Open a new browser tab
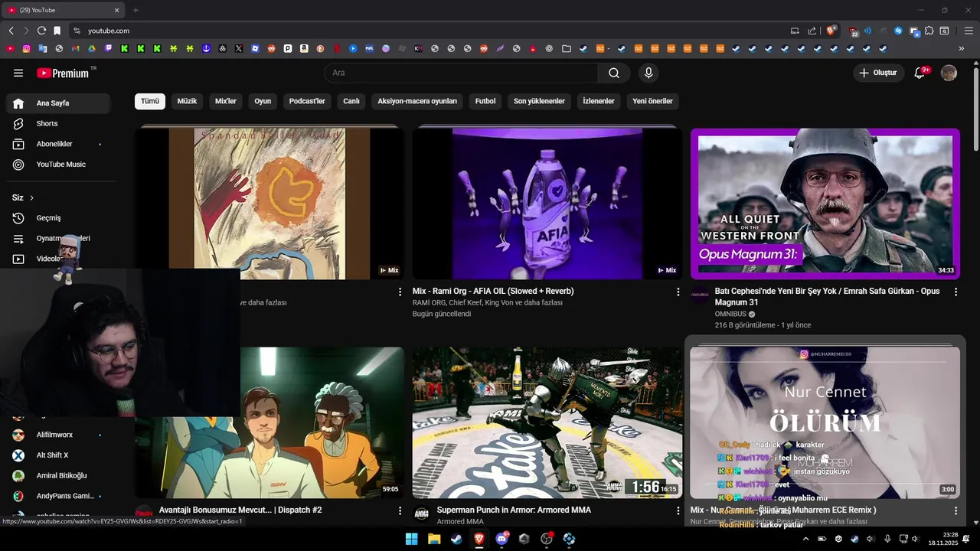 tap(136, 10)
